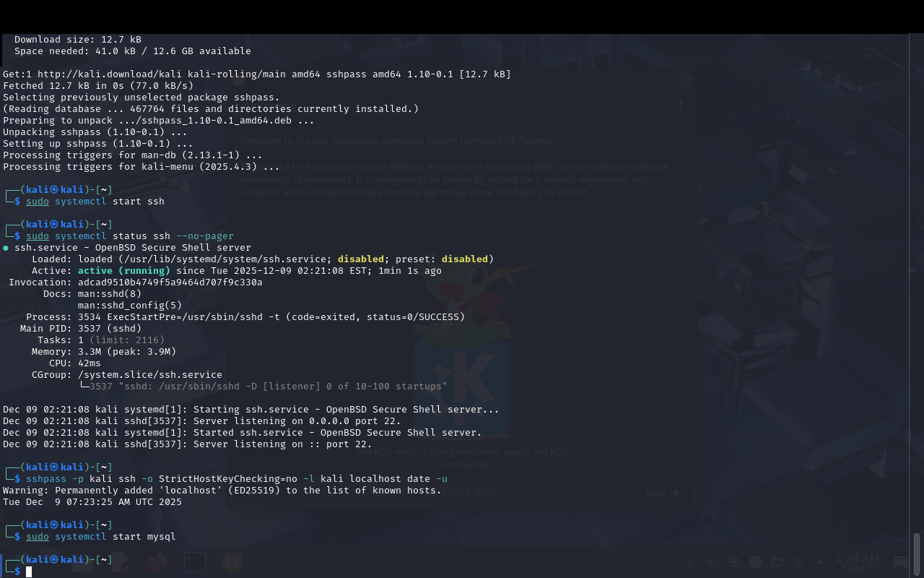The width and height of the screenshot is (924, 578).
Task: Click the Next button in welcome dialog
Action: coord(662,493)
